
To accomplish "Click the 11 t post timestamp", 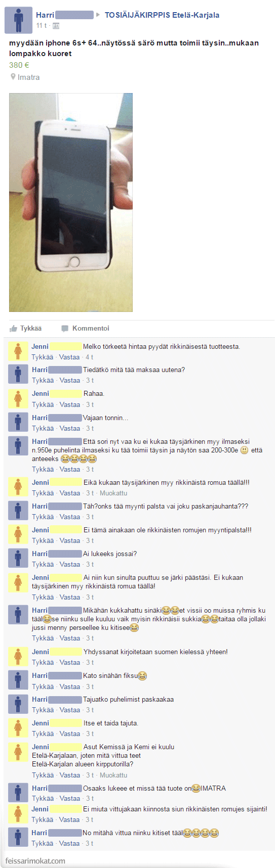I will [41, 26].
